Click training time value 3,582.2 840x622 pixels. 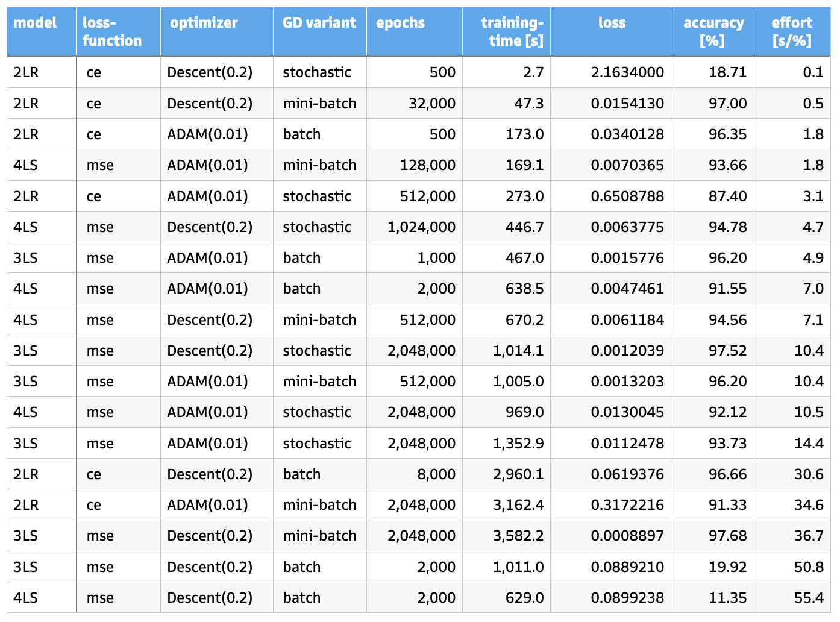[x=518, y=536]
